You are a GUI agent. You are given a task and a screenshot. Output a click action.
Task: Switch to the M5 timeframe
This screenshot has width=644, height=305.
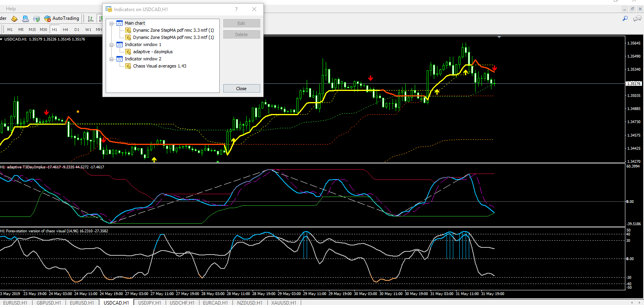21,29
